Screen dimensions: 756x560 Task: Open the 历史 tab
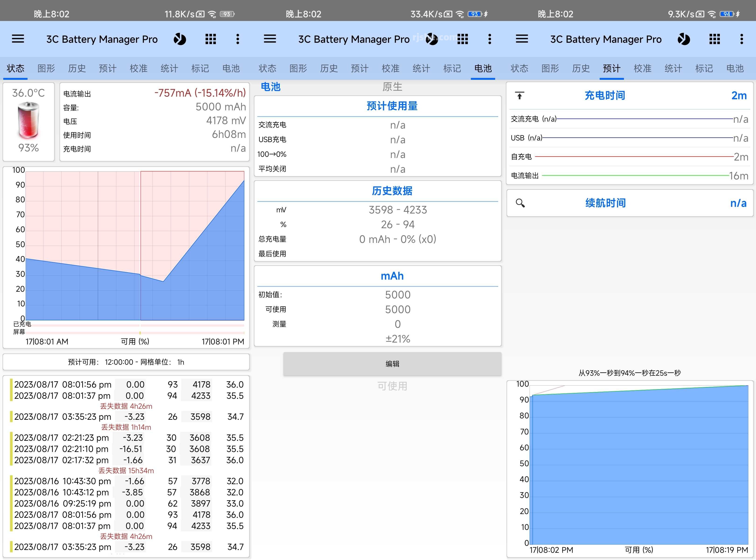click(77, 68)
